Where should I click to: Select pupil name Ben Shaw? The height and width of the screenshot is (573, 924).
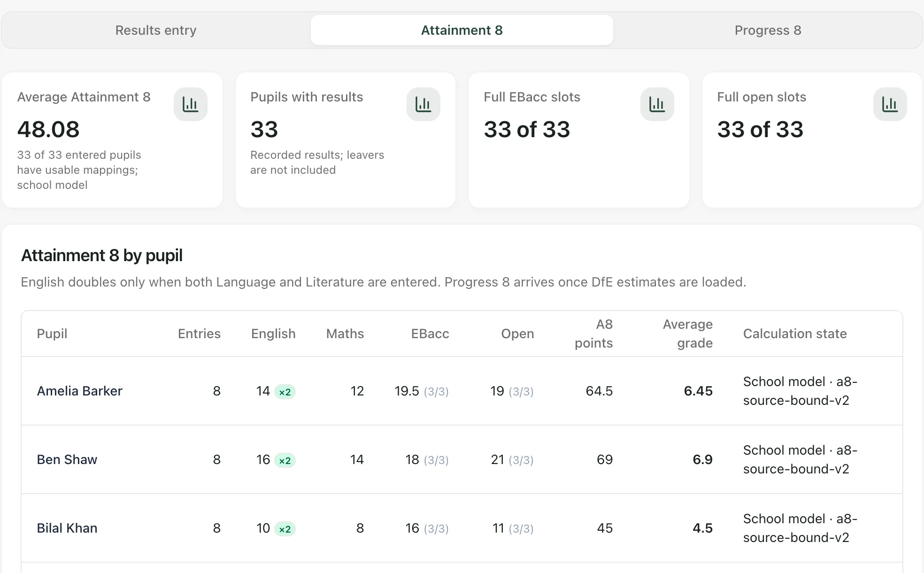[67, 459]
